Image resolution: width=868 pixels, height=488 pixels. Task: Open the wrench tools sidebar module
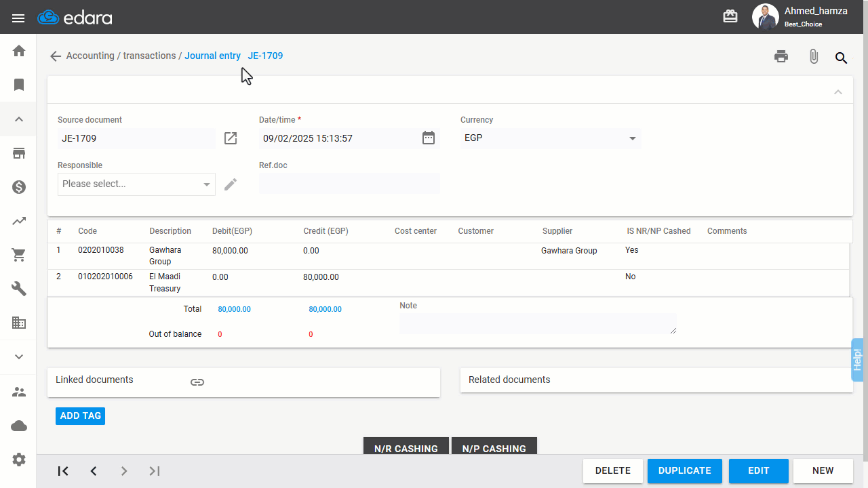(19, 289)
